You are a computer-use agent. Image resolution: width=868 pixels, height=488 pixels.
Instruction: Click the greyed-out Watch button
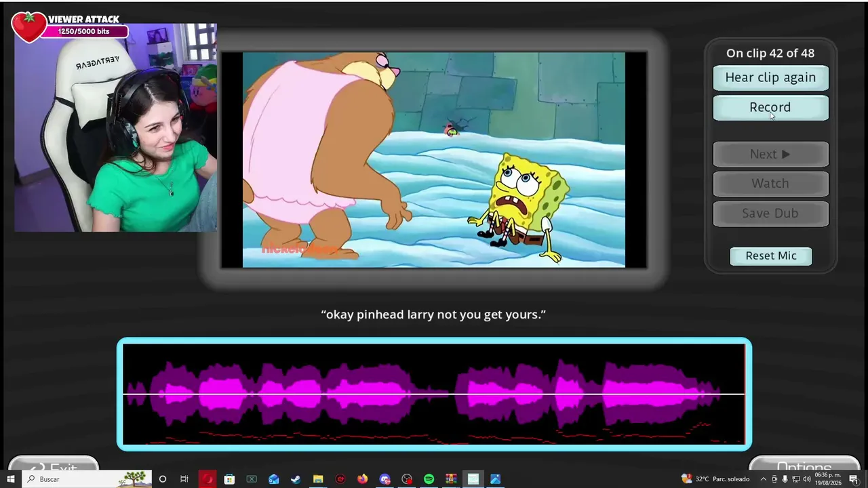tap(770, 184)
